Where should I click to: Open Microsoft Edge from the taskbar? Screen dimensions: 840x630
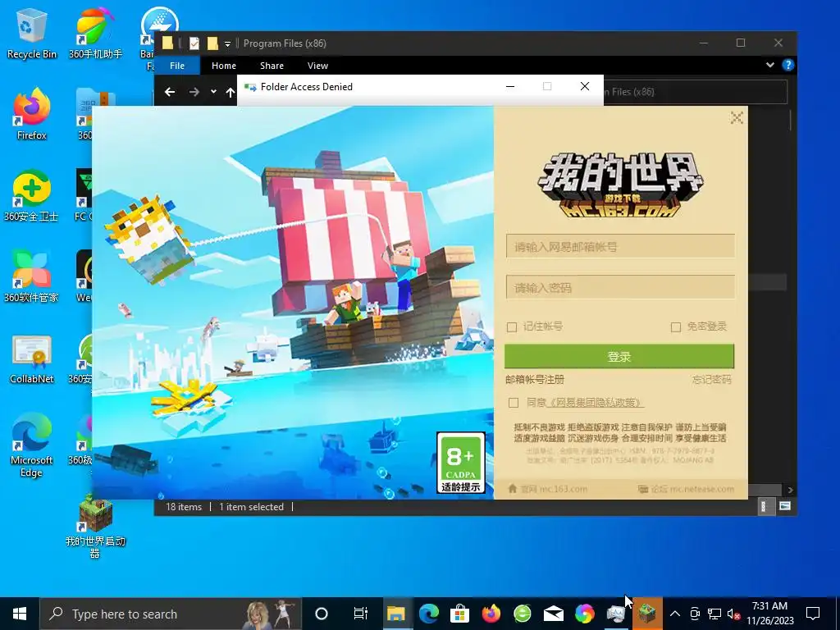(x=428, y=614)
